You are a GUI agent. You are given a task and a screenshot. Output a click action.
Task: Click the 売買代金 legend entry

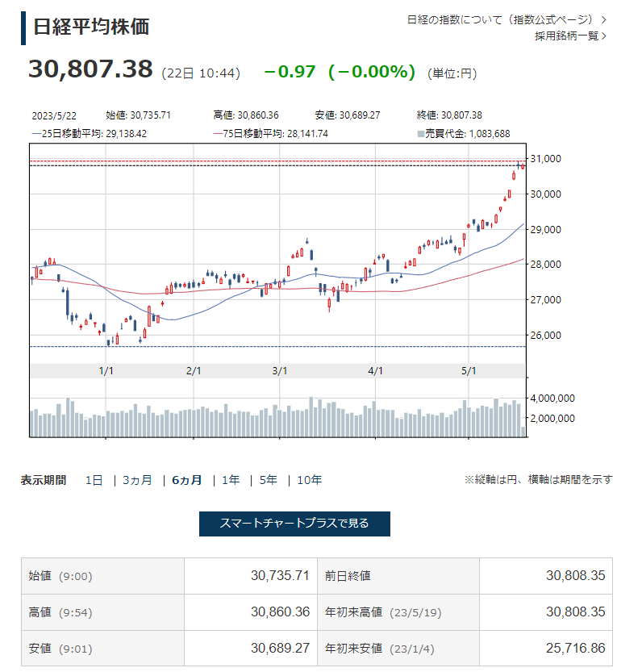464,134
